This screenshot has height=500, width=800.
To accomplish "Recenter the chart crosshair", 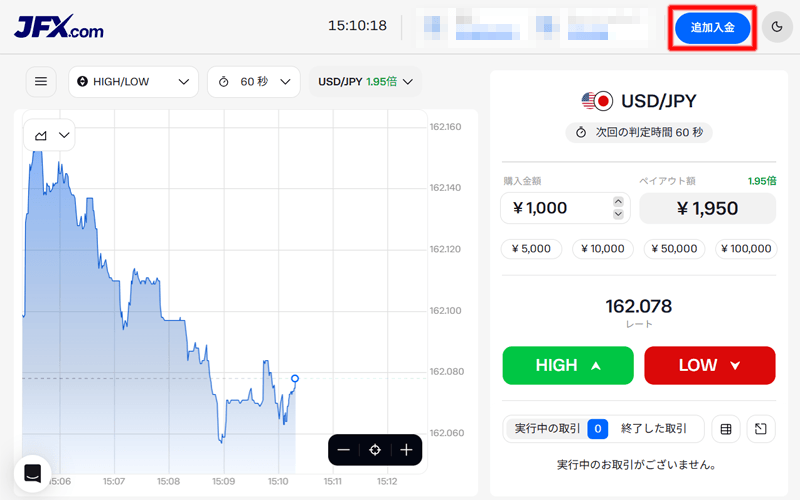I will tap(375, 450).
